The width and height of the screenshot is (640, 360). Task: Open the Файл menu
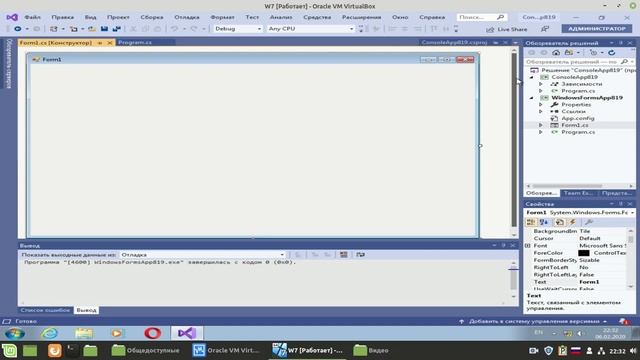32,17
